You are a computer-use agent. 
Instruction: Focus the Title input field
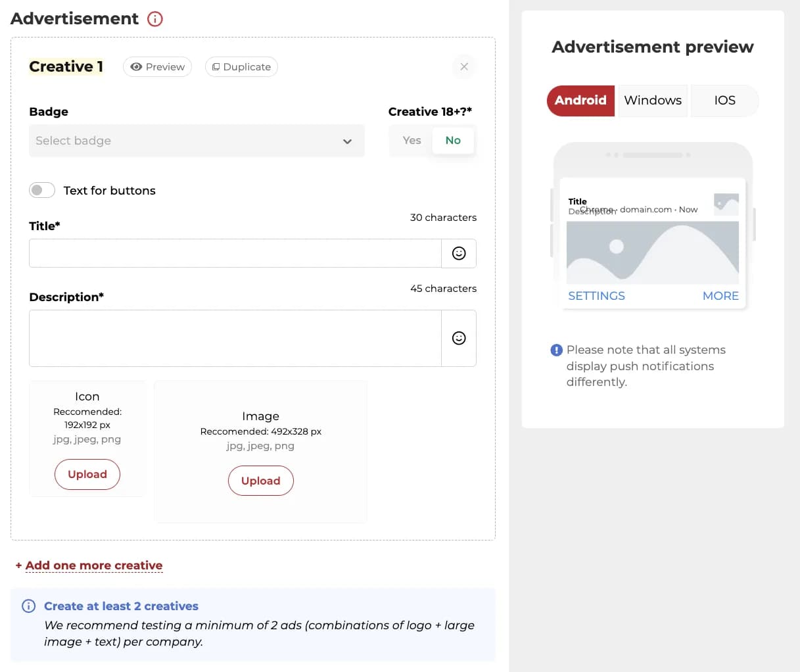[x=235, y=253]
